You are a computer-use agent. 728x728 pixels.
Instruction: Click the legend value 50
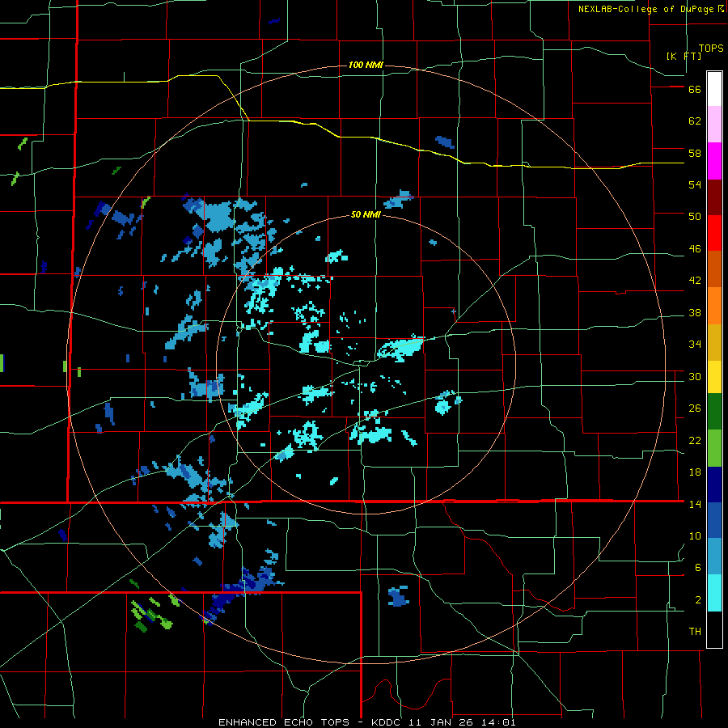click(x=695, y=216)
